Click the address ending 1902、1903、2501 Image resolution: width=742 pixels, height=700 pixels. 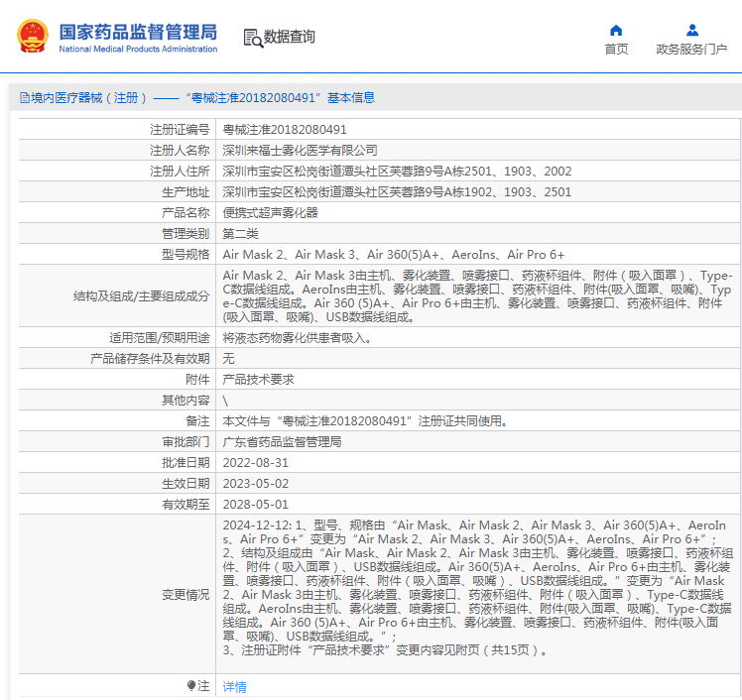click(x=397, y=192)
